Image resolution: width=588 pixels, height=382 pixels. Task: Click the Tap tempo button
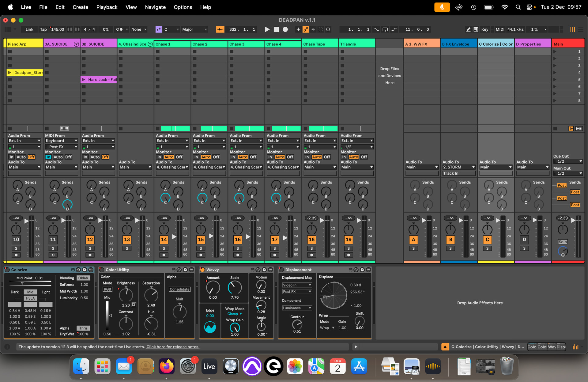(x=43, y=29)
